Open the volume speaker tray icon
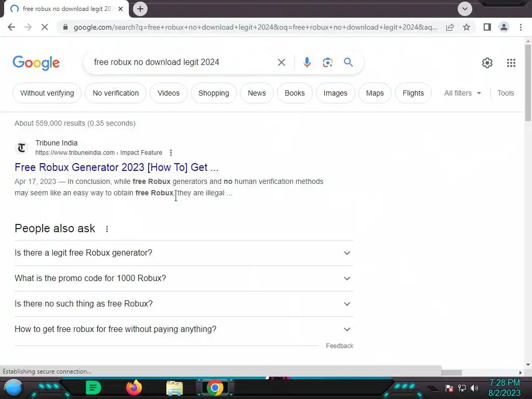Image resolution: width=532 pixels, height=399 pixels. 474,388
